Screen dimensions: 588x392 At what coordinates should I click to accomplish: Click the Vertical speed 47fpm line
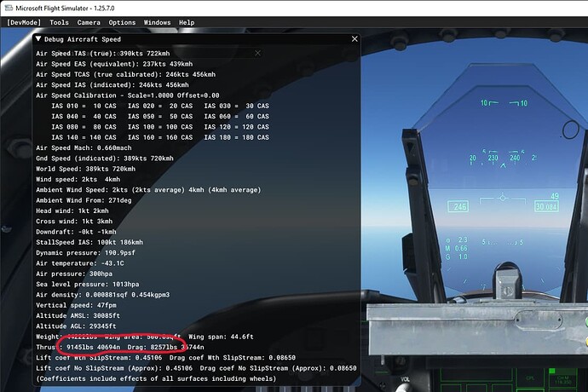pos(76,305)
